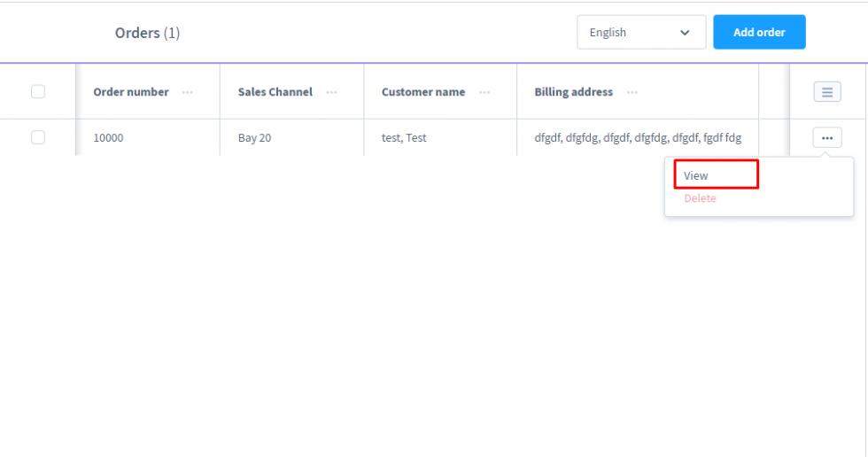Toggle the select-all checkbox in table header
Image resolution: width=868 pixels, height=457 pixels.
(38, 91)
